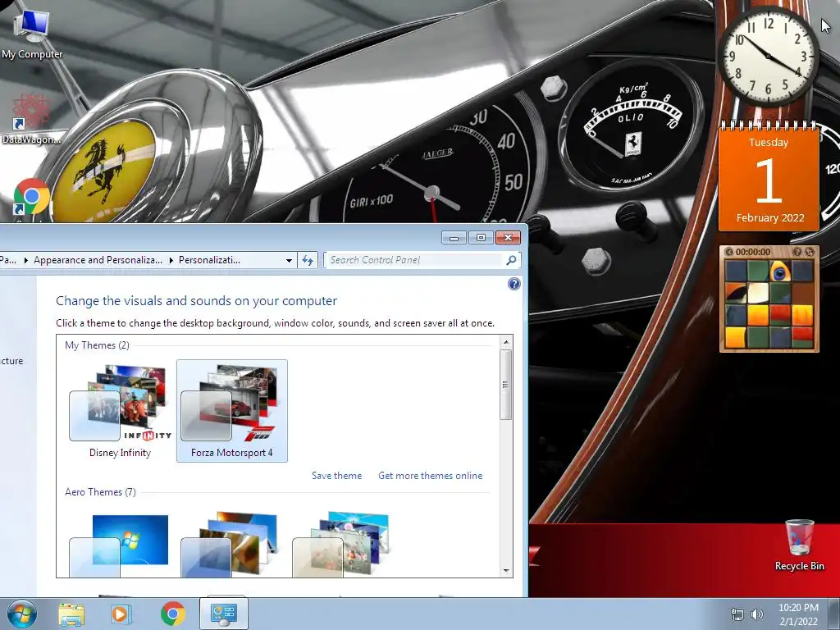
Task: Click the puzzle gadget timer pause button
Action: pos(729,252)
